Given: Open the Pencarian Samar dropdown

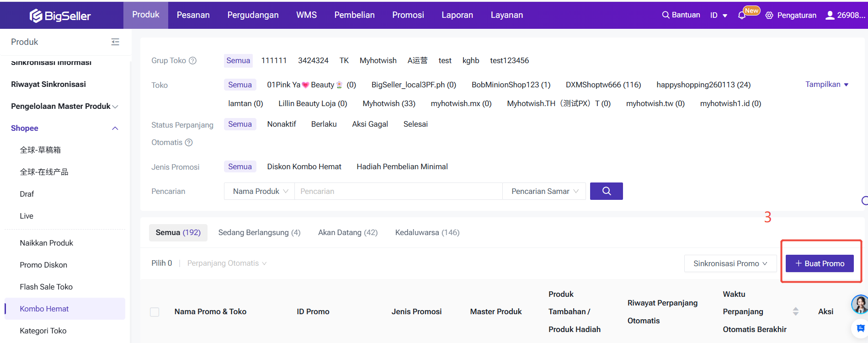Looking at the screenshot, I should point(544,191).
